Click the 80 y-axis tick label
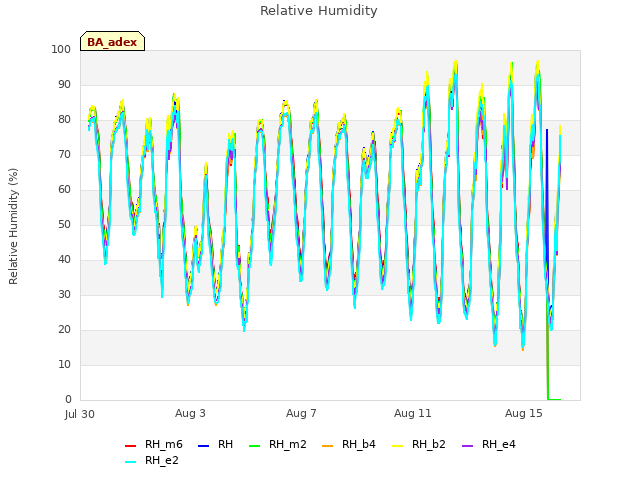 (64, 120)
